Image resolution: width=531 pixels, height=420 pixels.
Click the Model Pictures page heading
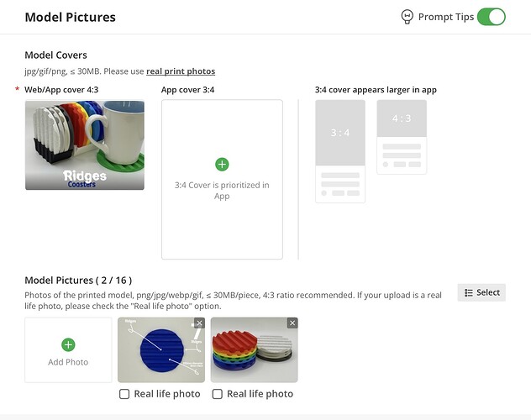point(70,18)
